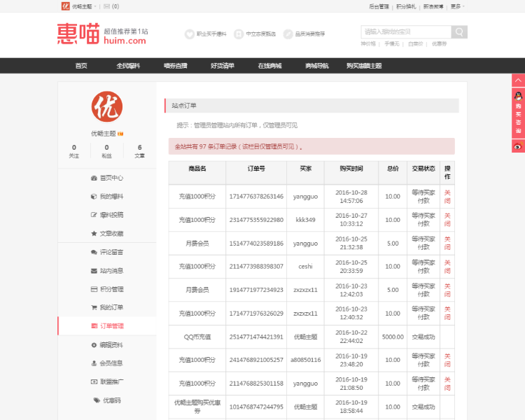Open 站内消息 inbox in sidebar

pyautogui.click(x=107, y=271)
